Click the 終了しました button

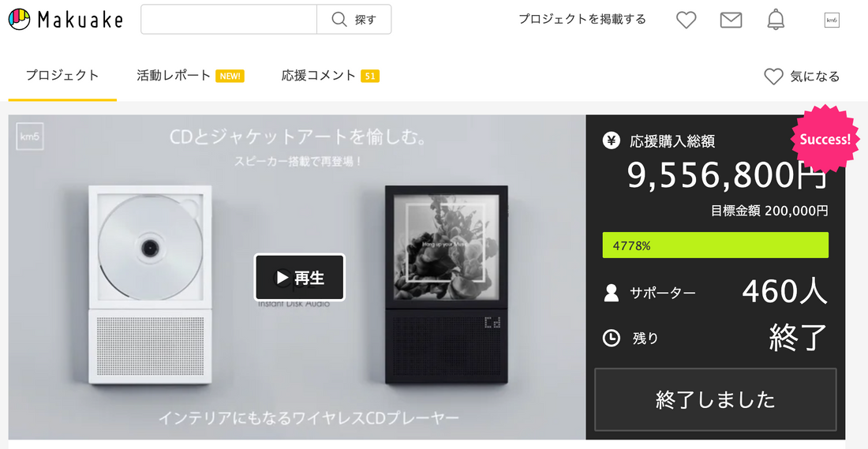click(715, 399)
